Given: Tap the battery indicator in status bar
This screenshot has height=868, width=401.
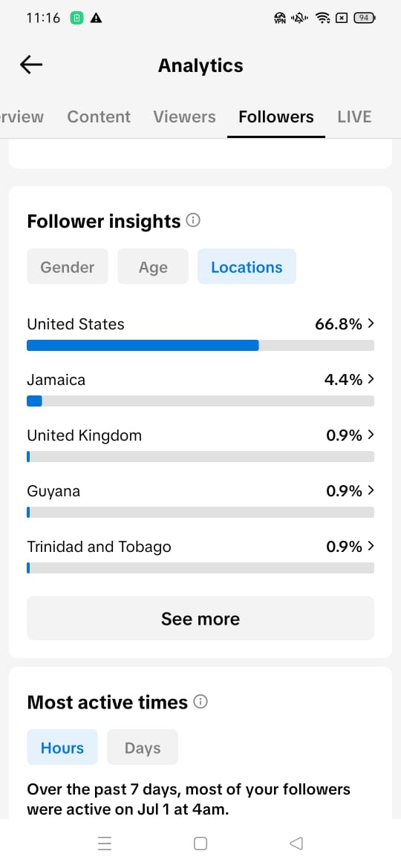Looking at the screenshot, I should (x=365, y=19).
